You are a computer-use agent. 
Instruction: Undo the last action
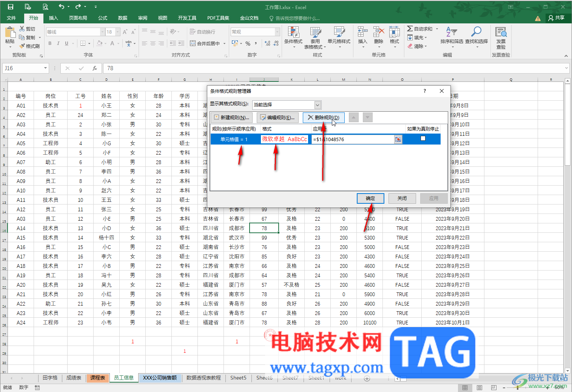[62, 7]
